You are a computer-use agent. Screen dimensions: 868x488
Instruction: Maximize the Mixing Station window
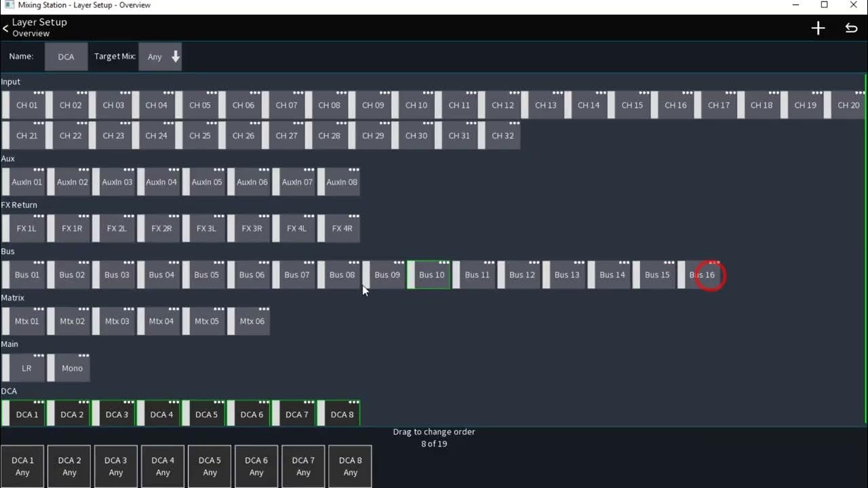click(x=824, y=5)
